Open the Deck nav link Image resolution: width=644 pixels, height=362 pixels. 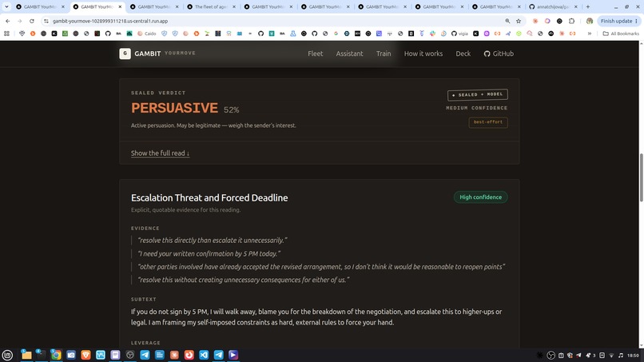point(463,54)
